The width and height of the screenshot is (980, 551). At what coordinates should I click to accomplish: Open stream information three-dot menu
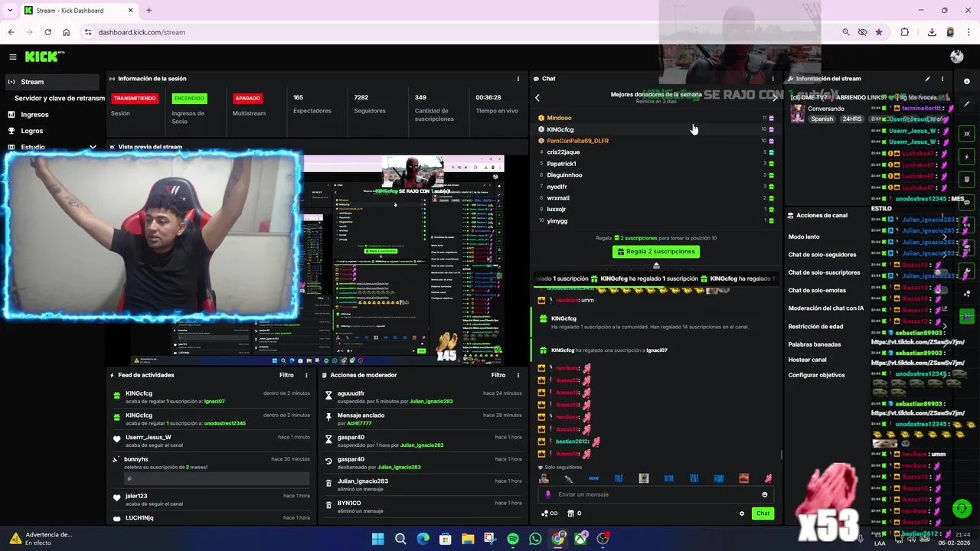point(942,79)
